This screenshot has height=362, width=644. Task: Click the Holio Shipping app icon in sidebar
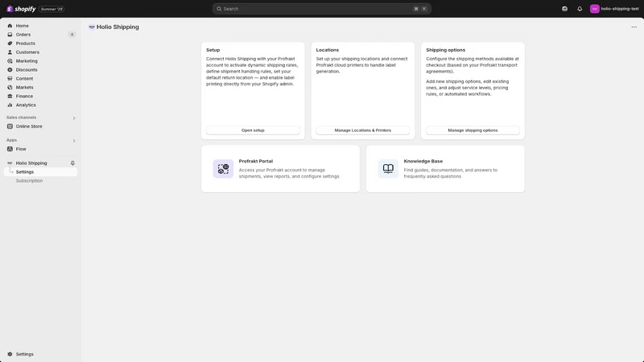(x=10, y=163)
